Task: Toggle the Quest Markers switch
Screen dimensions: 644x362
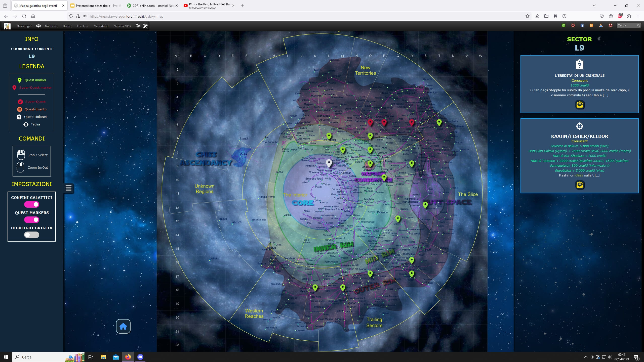Action: click(32, 220)
